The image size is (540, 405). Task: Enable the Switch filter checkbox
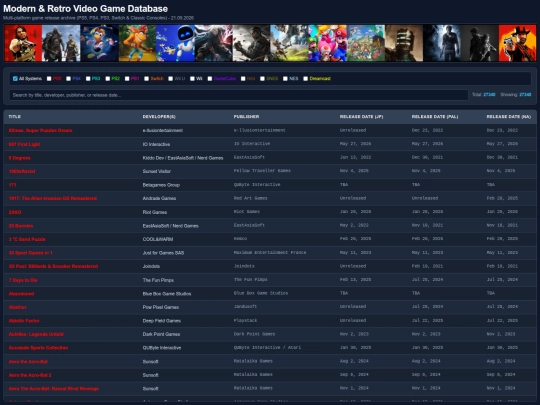(x=146, y=79)
